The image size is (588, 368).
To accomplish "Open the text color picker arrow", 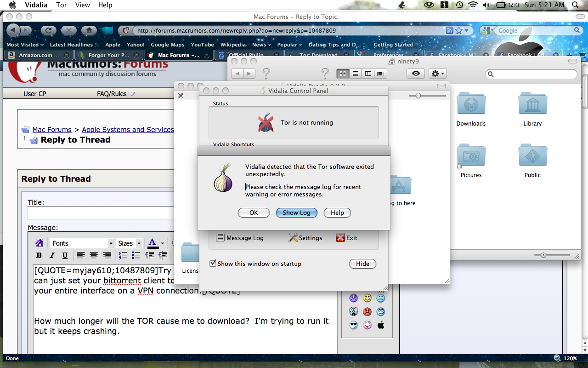I will click(x=162, y=243).
